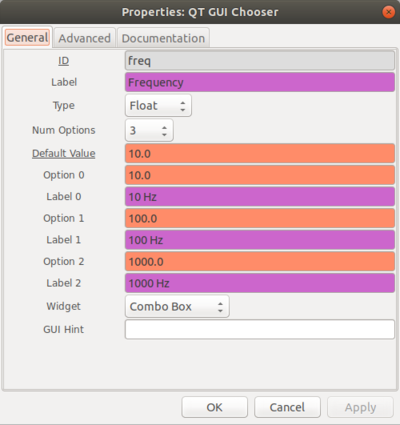Open the Type dropdown showing Float
This screenshot has height=425, width=400.
pos(158,106)
